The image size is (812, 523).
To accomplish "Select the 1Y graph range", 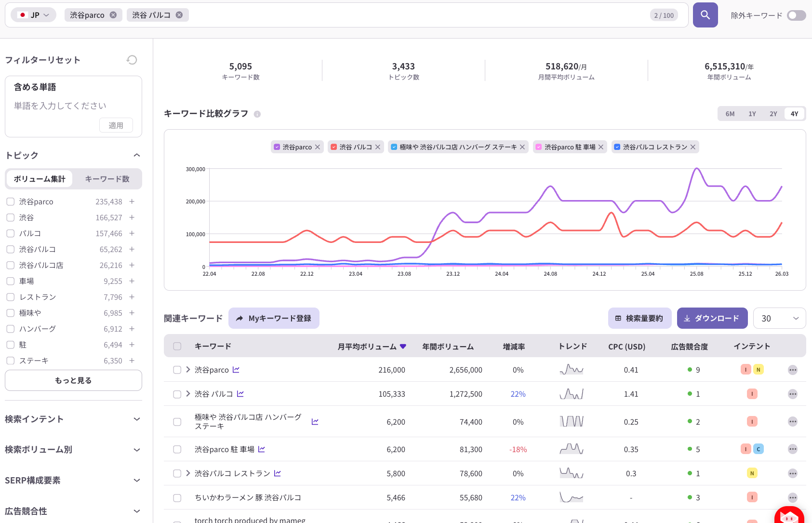I will click(x=752, y=114).
